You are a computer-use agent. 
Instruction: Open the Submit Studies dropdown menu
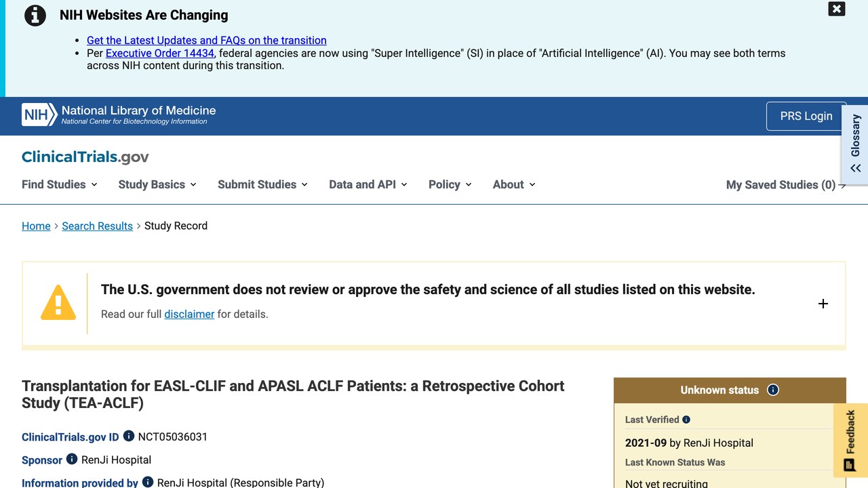point(262,184)
